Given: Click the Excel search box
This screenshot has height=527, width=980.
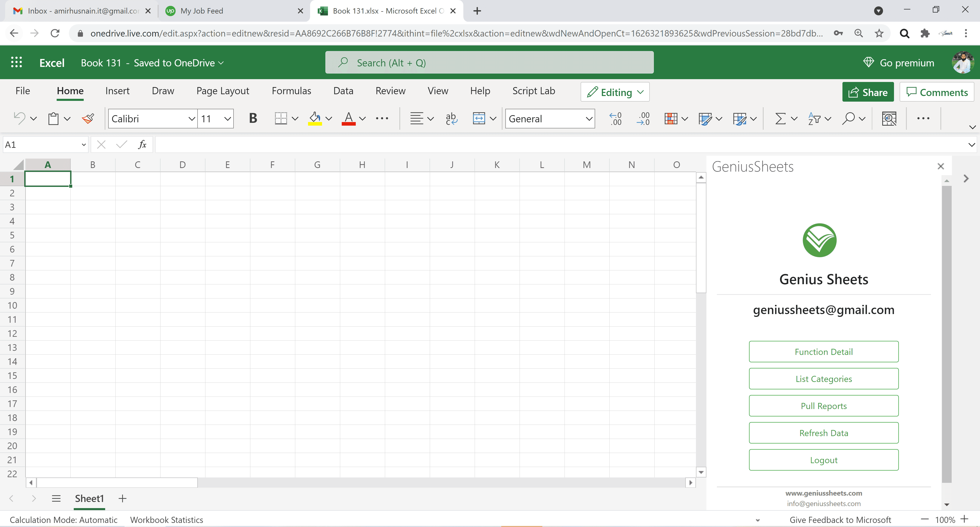Looking at the screenshot, I should tap(489, 62).
